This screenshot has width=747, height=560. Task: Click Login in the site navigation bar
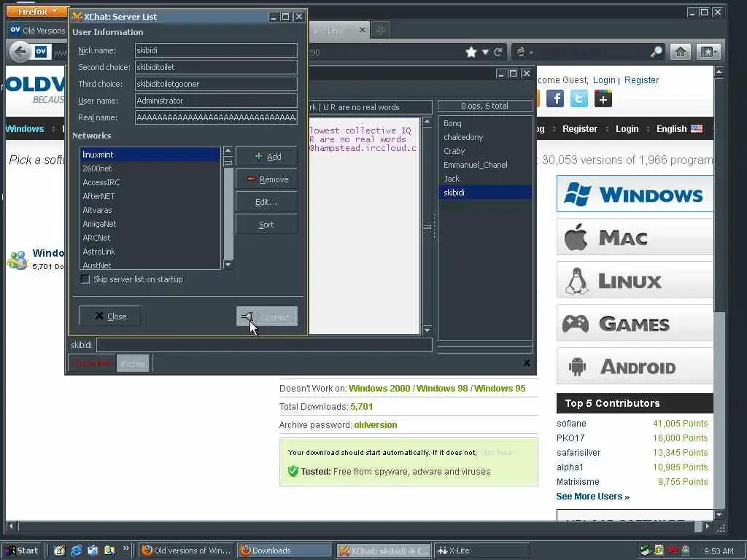click(x=627, y=128)
